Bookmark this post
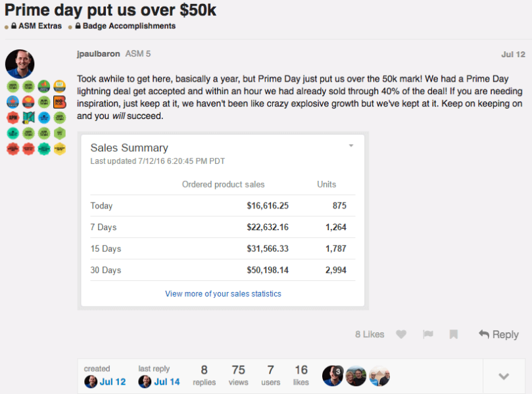532x394 pixels. (x=454, y=334)
